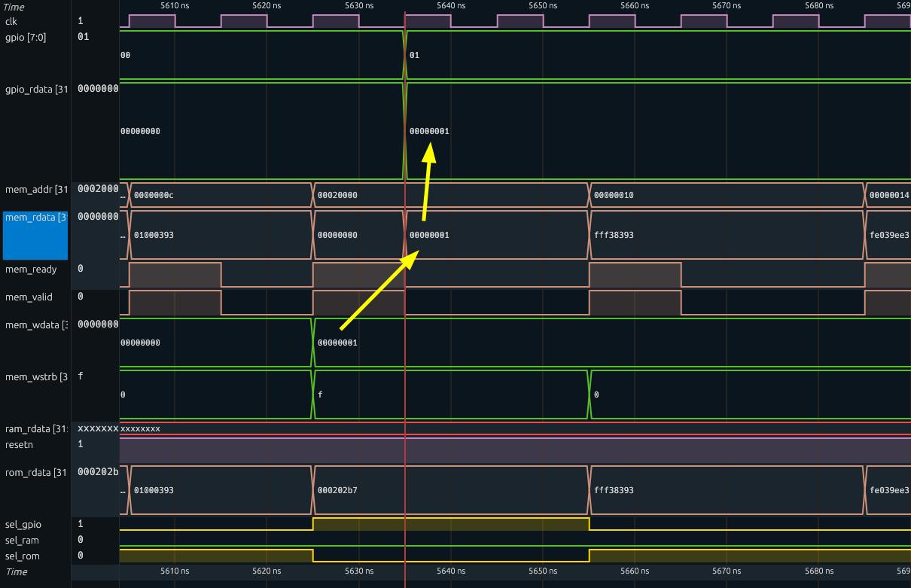Click the sel_ram signal name
This screenshot has height=588, width=911.
point(22,541)
